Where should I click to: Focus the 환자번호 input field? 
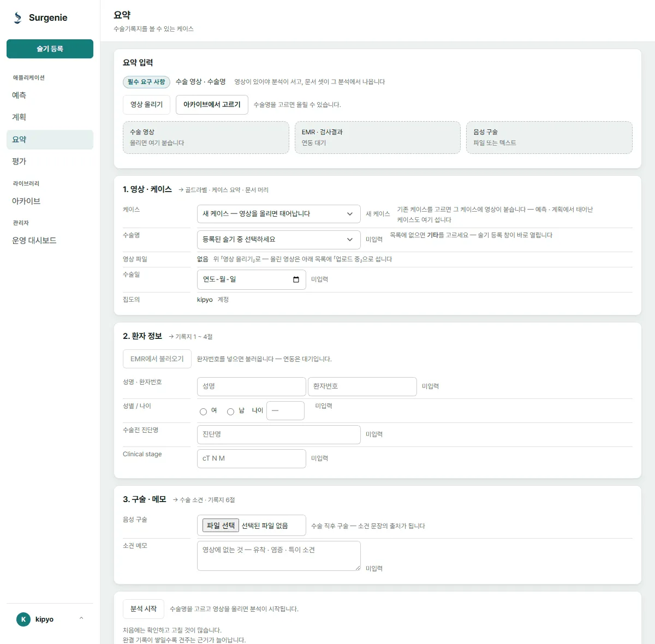[362, 386]
